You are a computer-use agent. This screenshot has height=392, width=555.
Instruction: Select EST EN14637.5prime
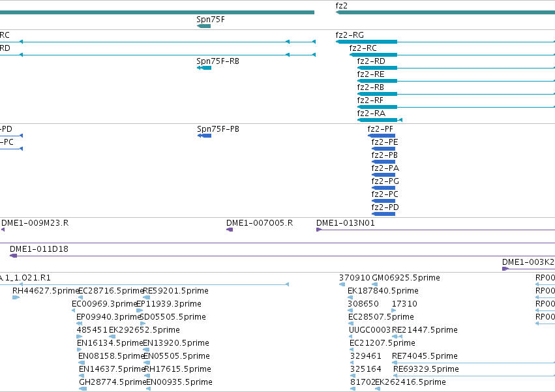point(82,376)
